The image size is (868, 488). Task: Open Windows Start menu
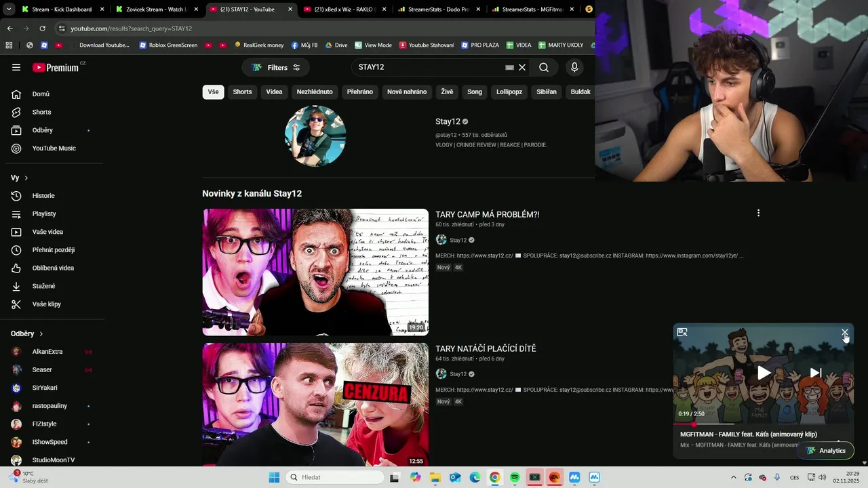click(x=274, y=477)
